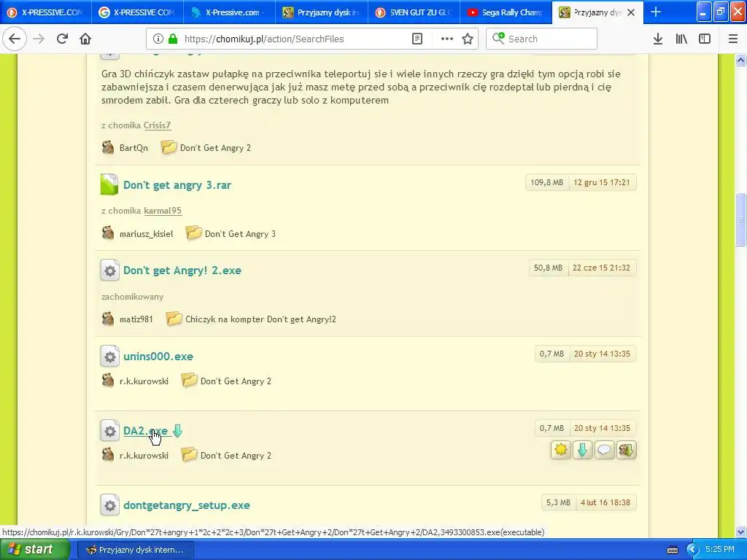This screenshot has height=560, width=747.
Task: Close the active Przyjazny dysk tab
Action: point(631,12)
